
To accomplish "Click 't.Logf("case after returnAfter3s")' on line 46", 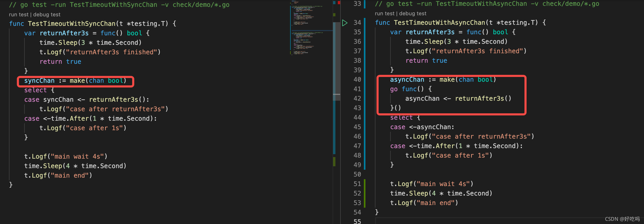I will pos(470,137).
